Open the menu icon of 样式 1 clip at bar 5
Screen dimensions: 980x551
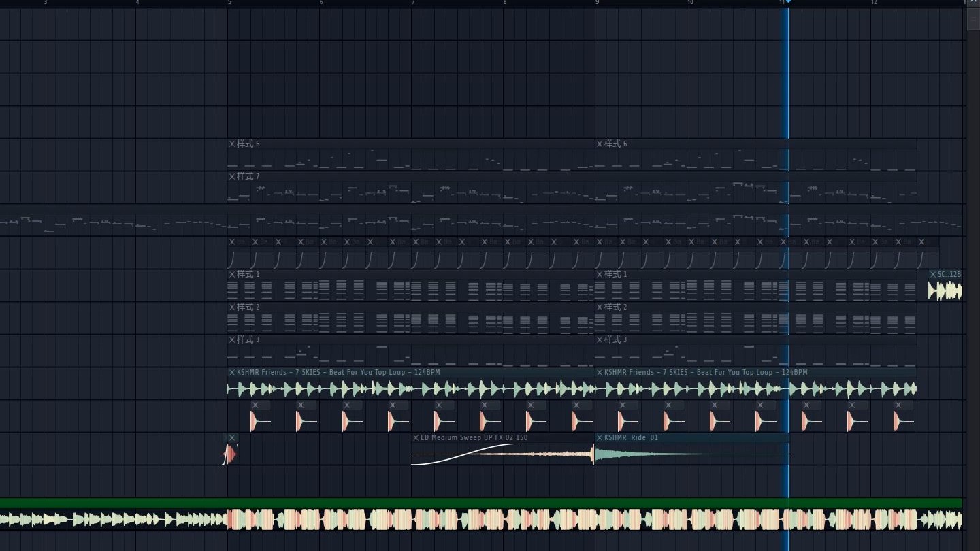coord(232,274)
